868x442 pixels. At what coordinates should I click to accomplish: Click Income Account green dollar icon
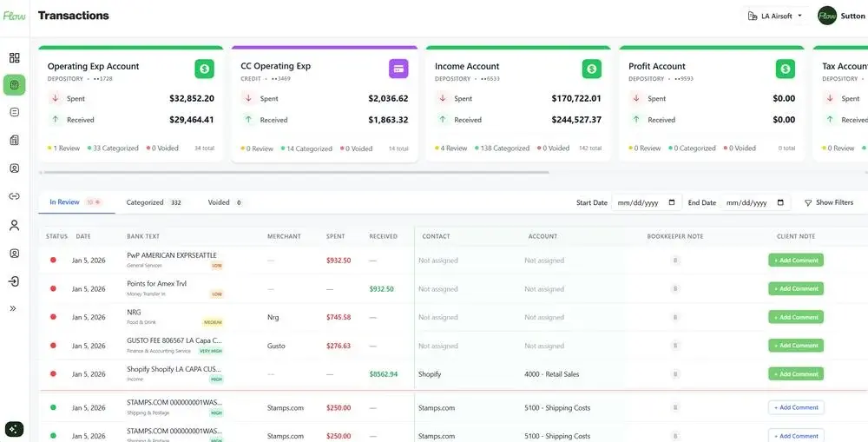coord(592,69)
